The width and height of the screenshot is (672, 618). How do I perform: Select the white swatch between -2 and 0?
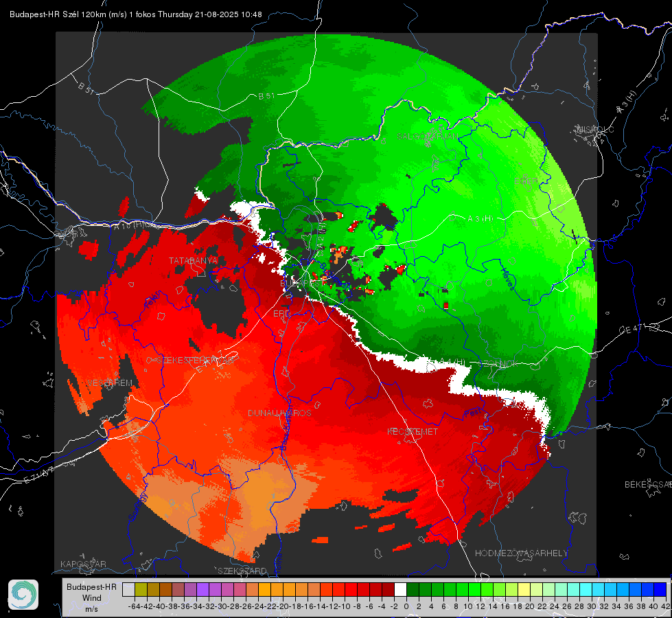point(400,589)
